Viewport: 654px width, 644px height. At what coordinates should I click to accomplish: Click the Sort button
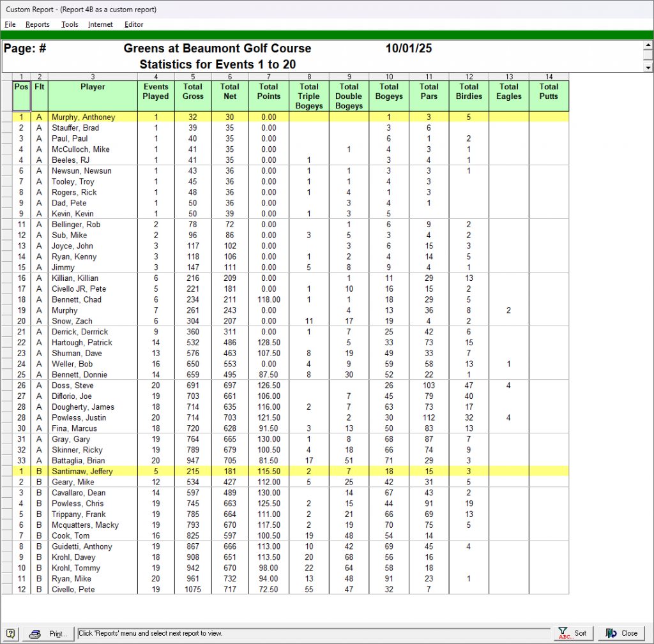click(x=573, y=633)
